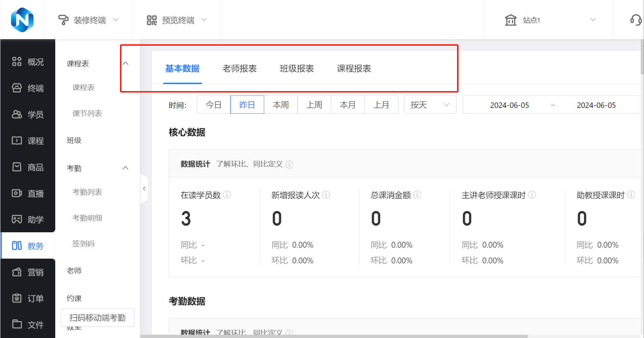
Task: Open the 直播 live sidebar section
Action: coord(28,194)
